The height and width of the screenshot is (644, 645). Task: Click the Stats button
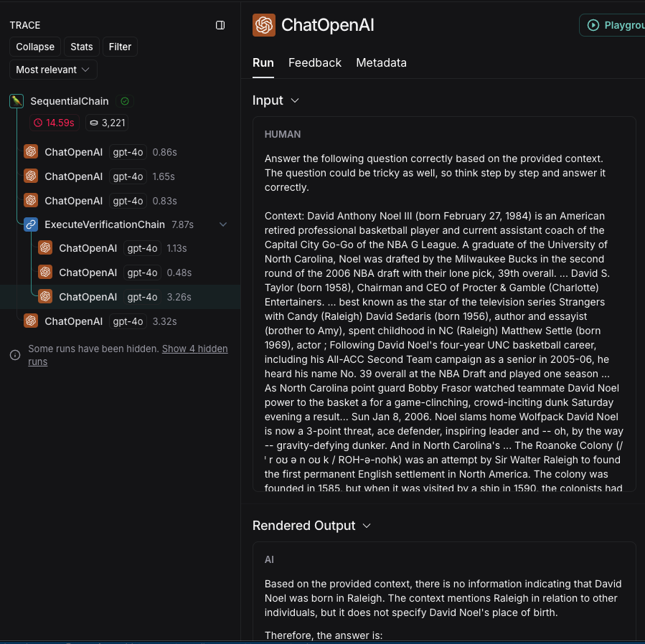pos(82,47)
